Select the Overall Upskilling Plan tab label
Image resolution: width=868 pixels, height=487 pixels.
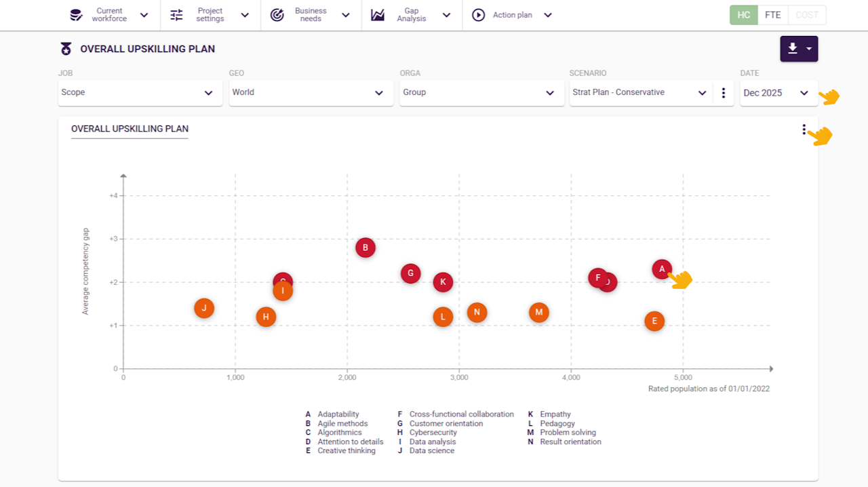pyautogui.click(x=130, y=129)
